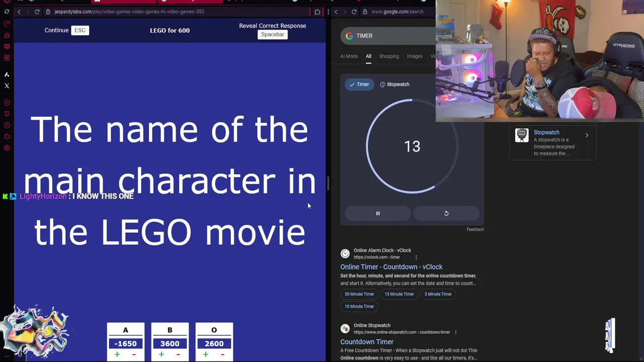Open the Aria AI sidebar icon
The height and width of the screenshot is (362, 644).
7,74
